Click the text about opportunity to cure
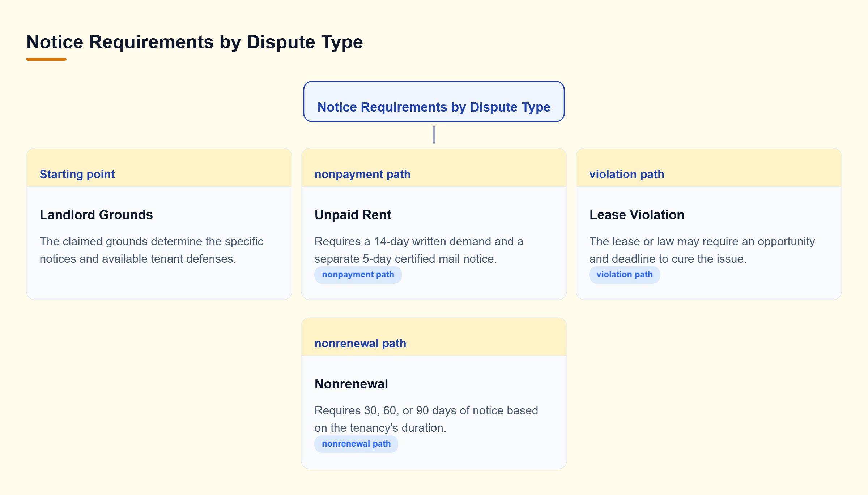This screenshot has height=495, width=868. pyautogui.click(x=702, y=250)
